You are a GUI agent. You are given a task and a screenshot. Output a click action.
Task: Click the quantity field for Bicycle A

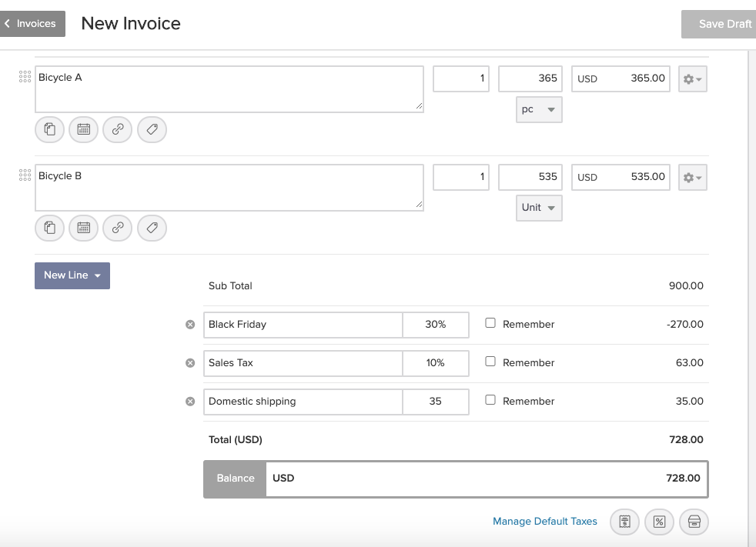pos(461,78)
